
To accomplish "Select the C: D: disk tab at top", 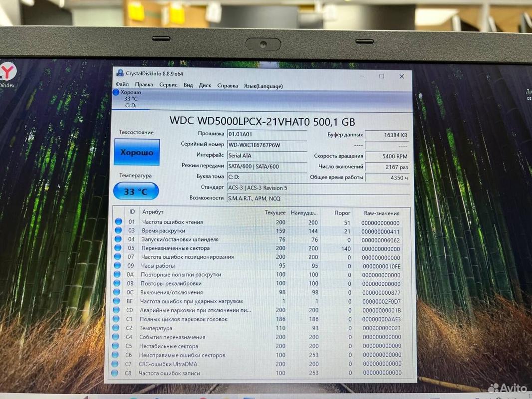I will pyautogui.click(x=131, y=99).
